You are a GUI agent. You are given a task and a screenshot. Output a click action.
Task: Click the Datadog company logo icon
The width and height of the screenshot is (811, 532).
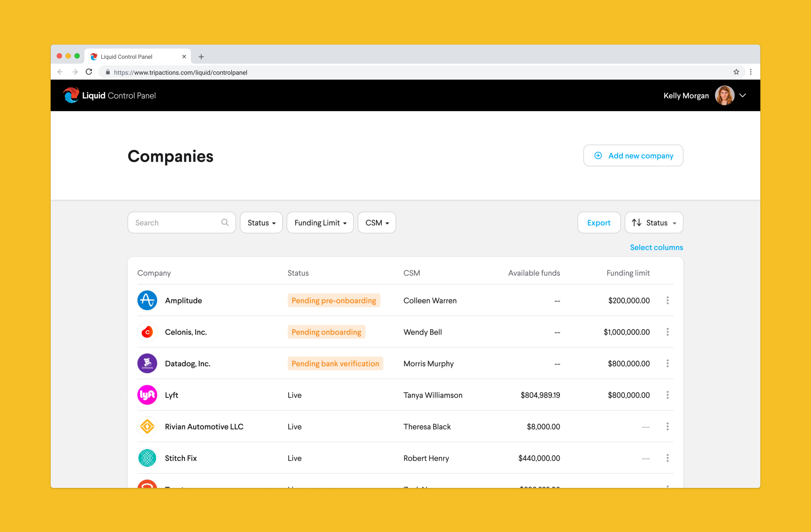[x=147, y=364]
